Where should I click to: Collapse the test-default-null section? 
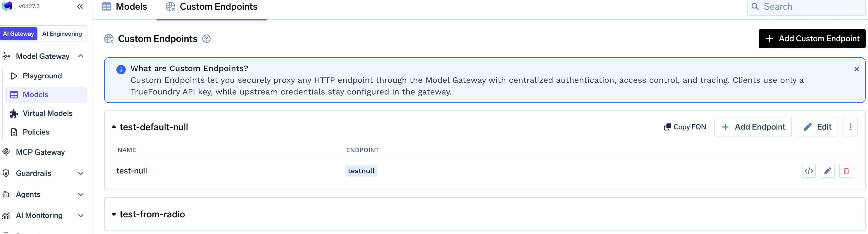click(x=114, y=127)
